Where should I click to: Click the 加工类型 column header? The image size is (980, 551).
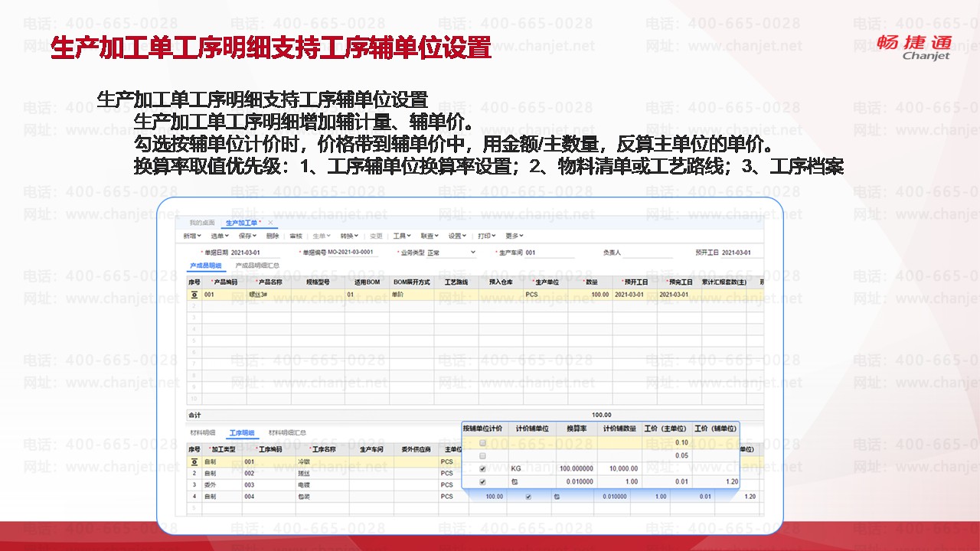point(222,449)
